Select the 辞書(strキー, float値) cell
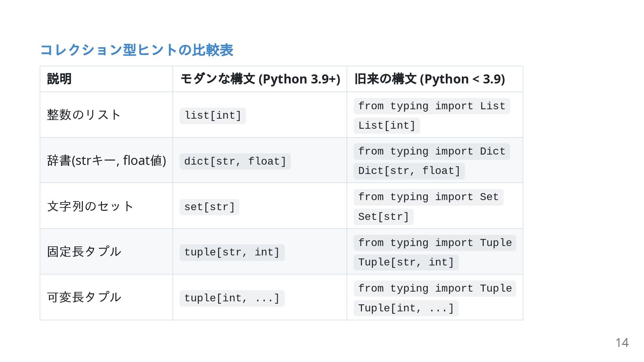The image size is (644, 362). pos(107,160)
